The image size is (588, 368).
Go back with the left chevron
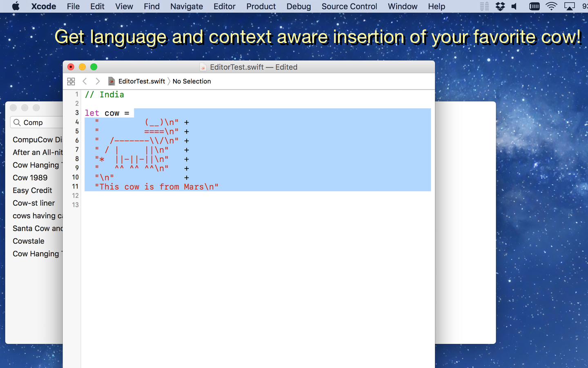[x=85, y=81]
